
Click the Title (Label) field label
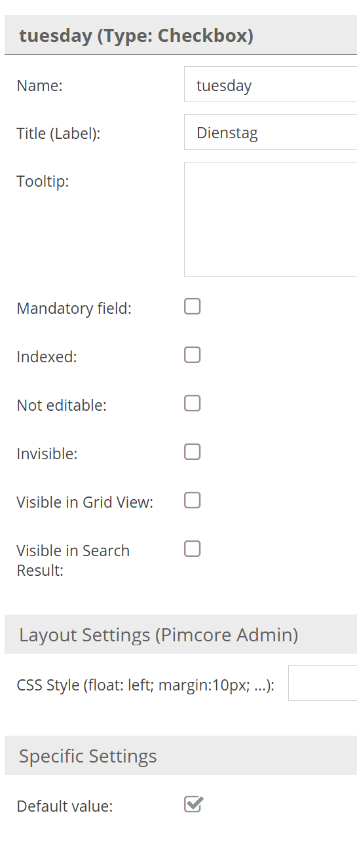(58, 134)
